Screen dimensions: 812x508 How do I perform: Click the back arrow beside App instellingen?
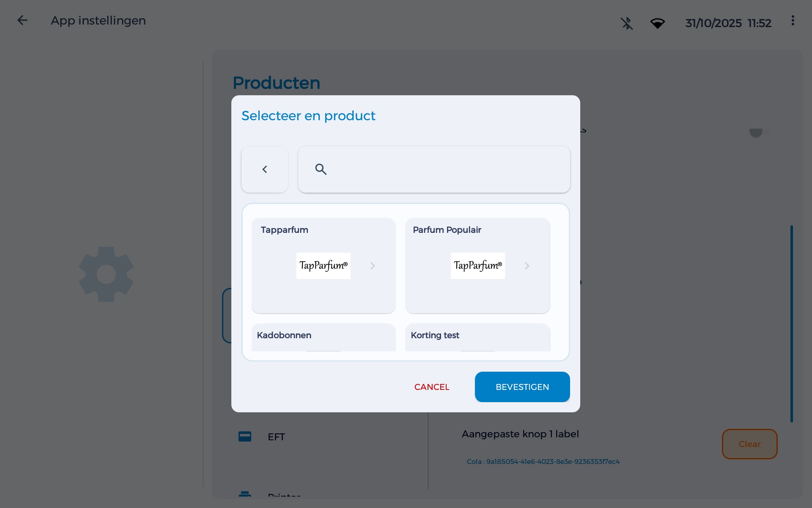(x=22, y=20)
